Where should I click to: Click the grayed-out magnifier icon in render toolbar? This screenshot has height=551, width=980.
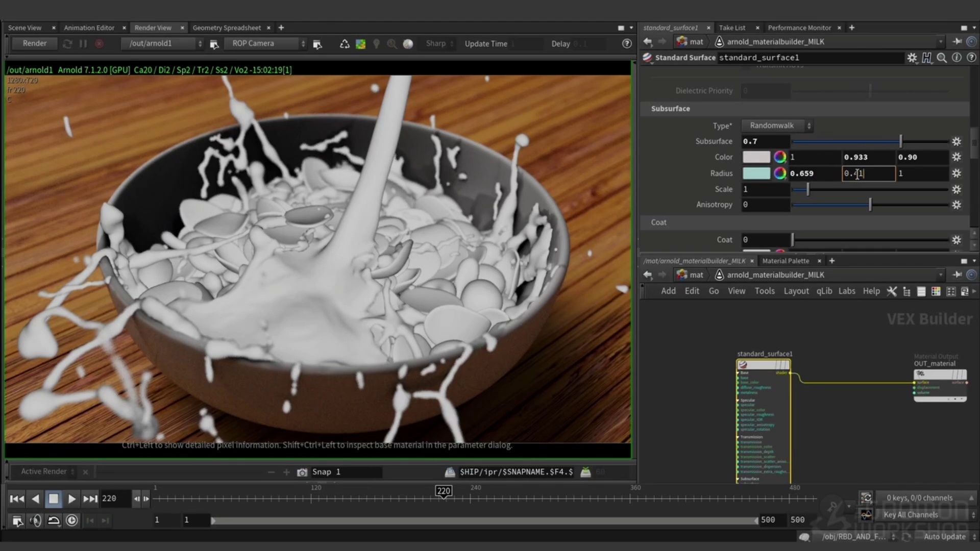392,44
